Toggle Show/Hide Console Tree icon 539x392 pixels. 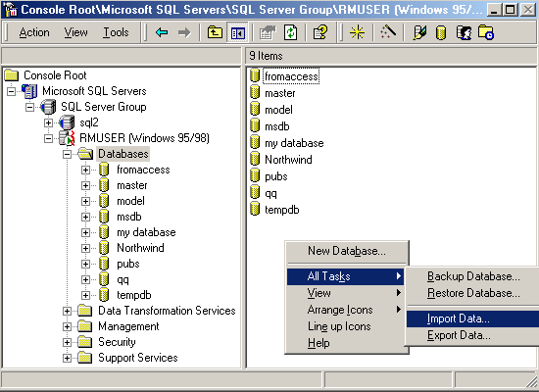[x=238, y=32]
